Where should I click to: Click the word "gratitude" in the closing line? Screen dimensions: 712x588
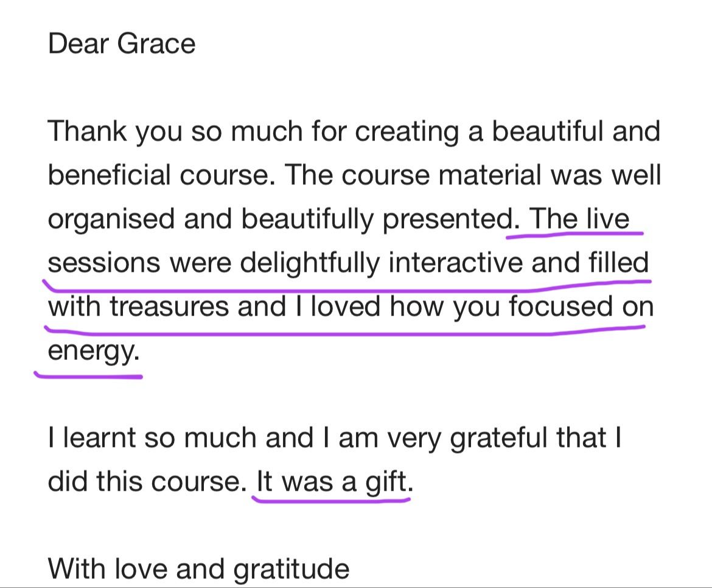[x=291, y=569]
